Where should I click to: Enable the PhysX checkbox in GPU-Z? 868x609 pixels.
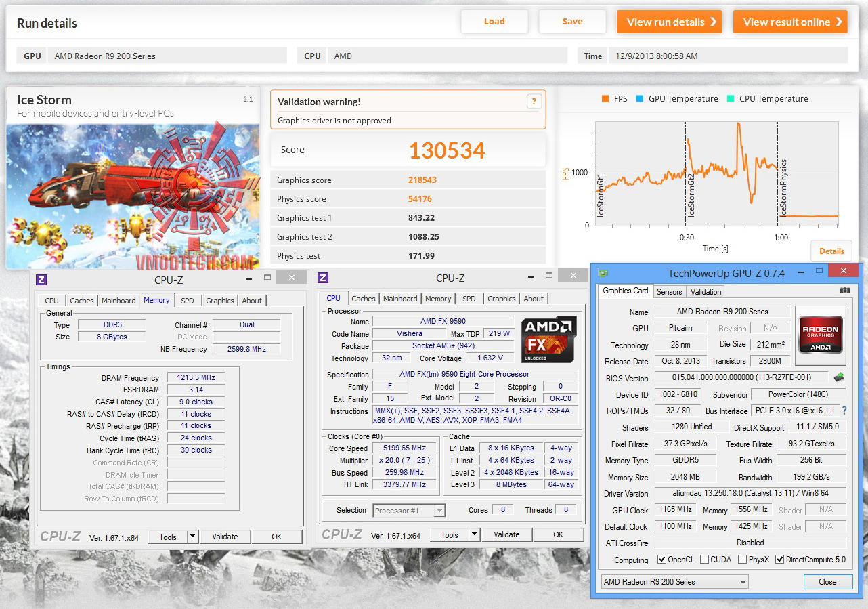pos(743,560)
